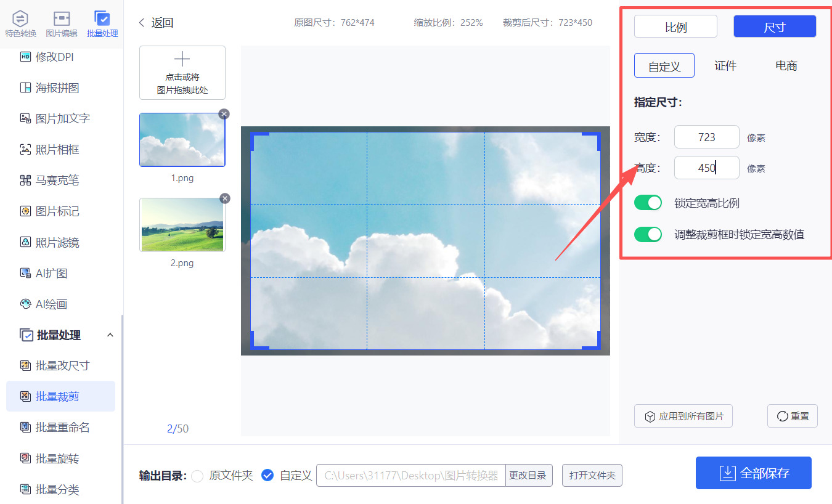This screenshot has height=504, width=832.
Task: Click the 批量重命名 sidebar label
Action: pyautogui.click(x=63, y=427)
